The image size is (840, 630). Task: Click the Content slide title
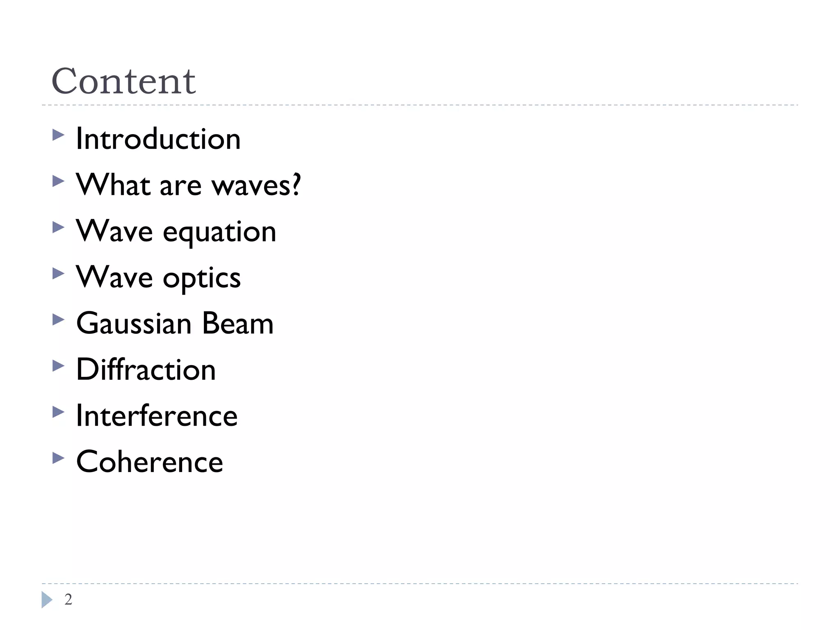tap(123, 81)
